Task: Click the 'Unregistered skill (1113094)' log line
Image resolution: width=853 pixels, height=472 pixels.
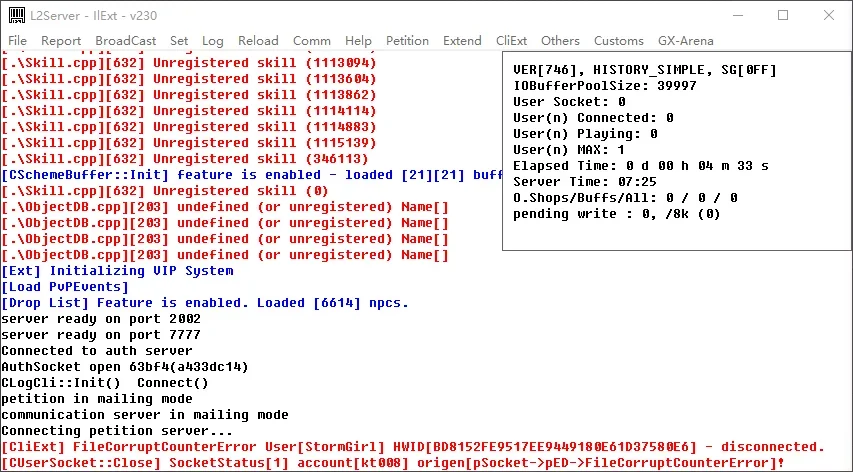Action: [x=189, y=63]
